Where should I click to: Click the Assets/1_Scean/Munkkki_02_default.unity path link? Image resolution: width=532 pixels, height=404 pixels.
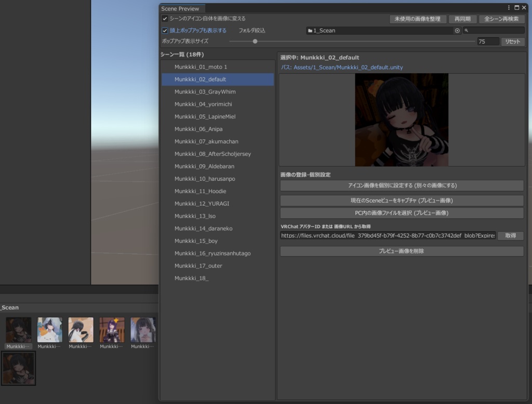[348, 68]
